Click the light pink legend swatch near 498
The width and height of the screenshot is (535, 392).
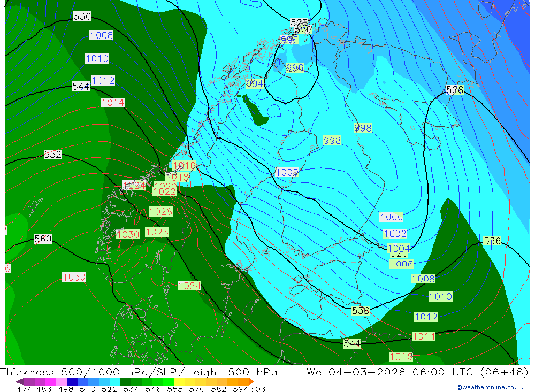pyautogui.click(x=62, y=381)
